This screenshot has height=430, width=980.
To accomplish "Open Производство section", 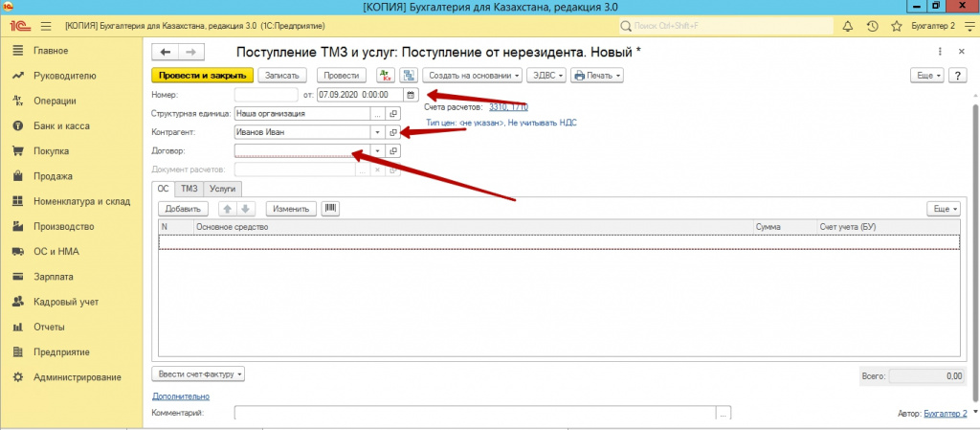I will pos(64,226).
